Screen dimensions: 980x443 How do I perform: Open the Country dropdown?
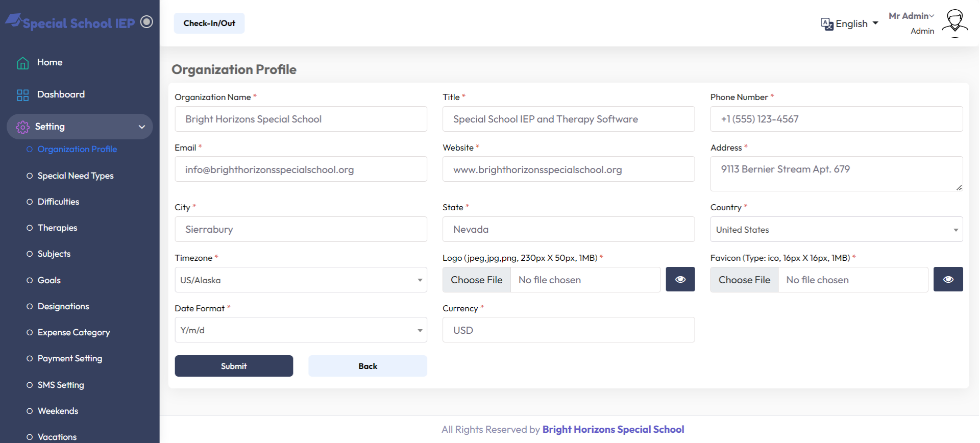click(x=836, y=230)
